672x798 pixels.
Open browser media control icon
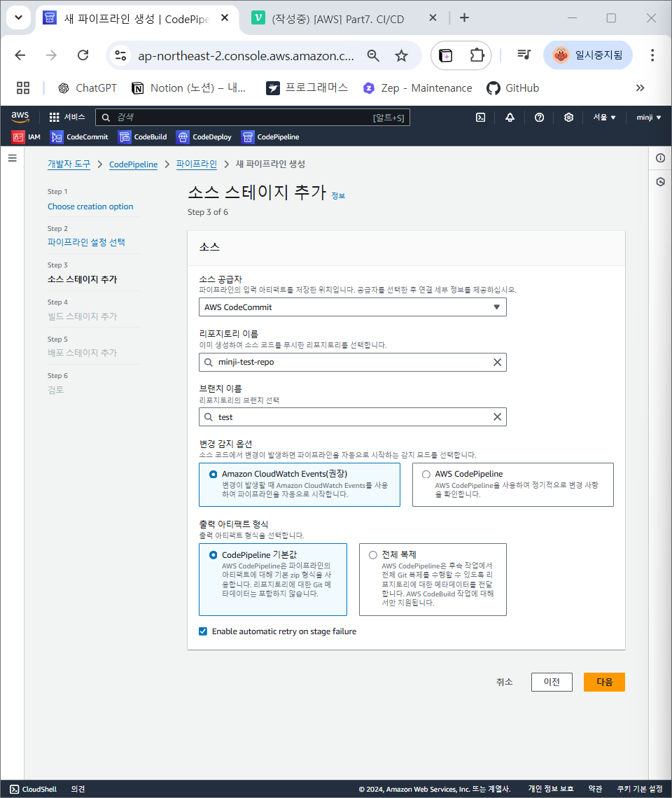pyautogui.click(x=524, y=55)
